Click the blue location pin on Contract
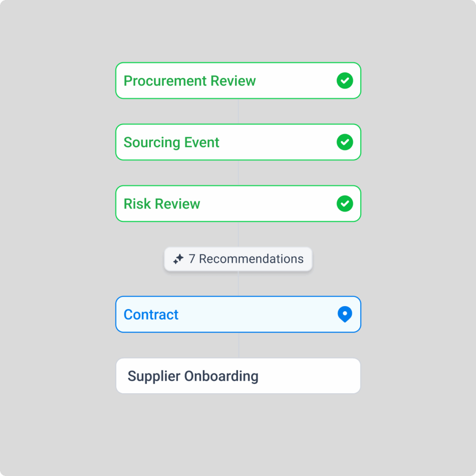Viewport: 476px width, 476px height. point(345,314)
